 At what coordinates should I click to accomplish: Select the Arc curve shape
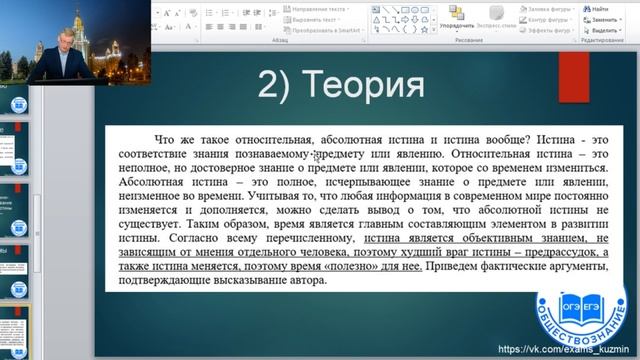(386, 29)
